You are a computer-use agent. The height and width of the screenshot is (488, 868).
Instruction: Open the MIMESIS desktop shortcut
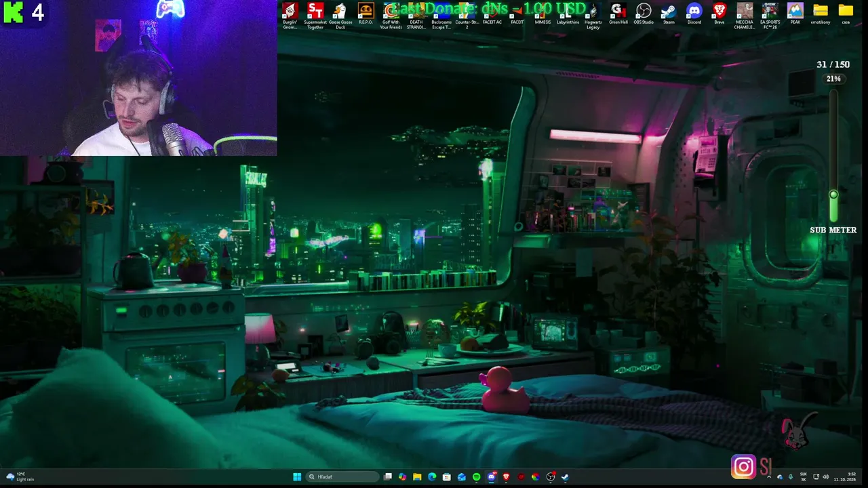pyautogui.click(x=542, y=14)
